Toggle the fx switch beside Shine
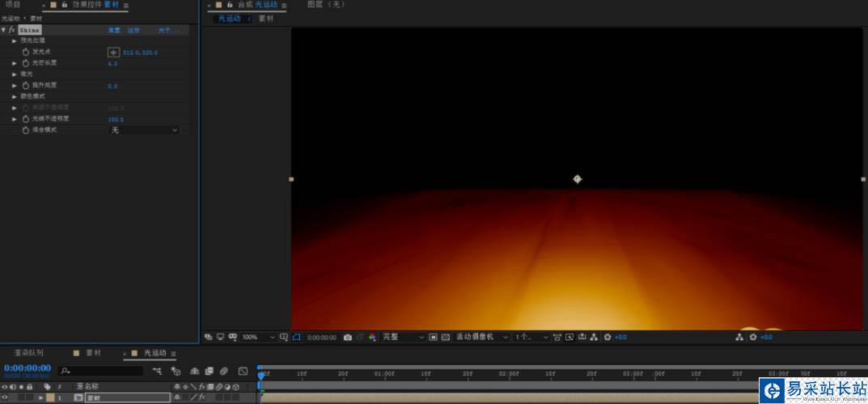The height and width of the screenshot is (404, 868). 11,30
